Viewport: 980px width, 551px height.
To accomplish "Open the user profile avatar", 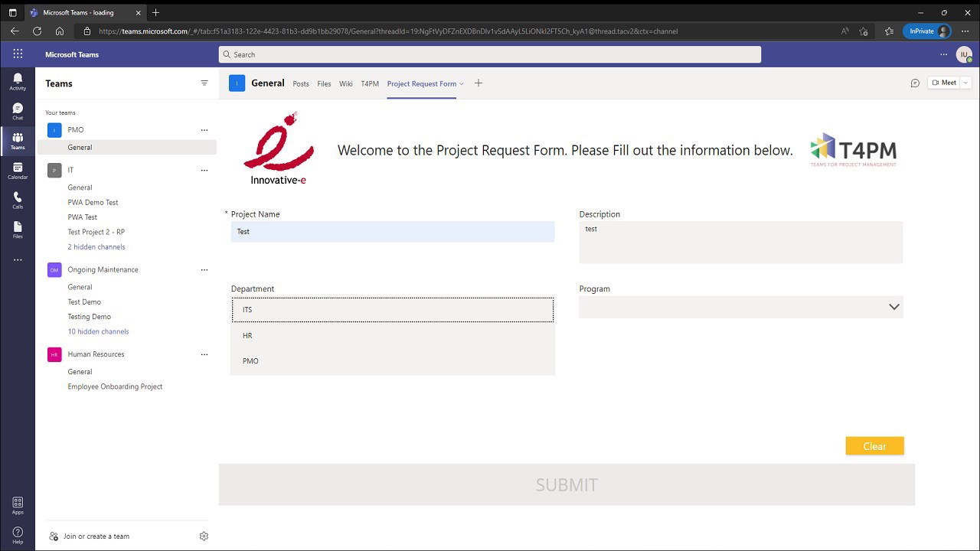I will [x=964, y=54].
